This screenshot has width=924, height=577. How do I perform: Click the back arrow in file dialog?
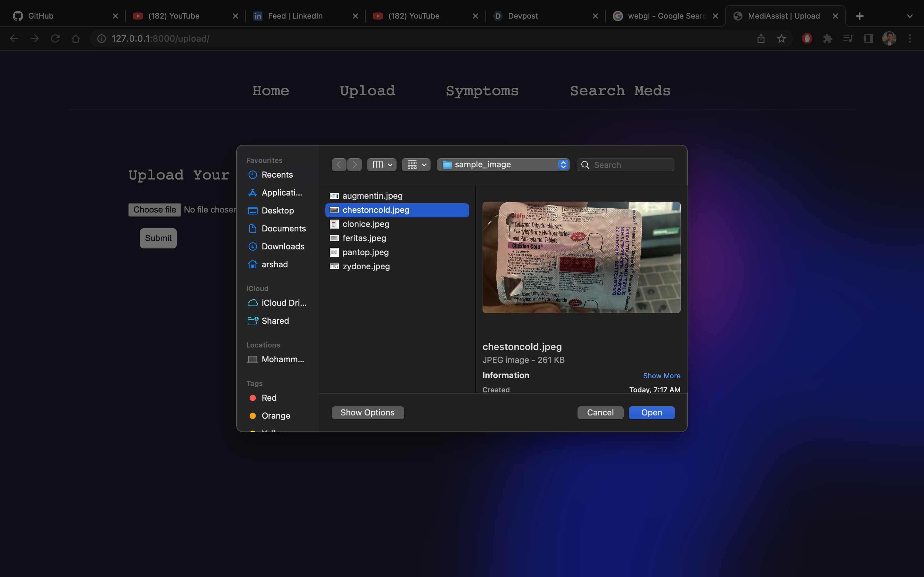tap(339, 164)
